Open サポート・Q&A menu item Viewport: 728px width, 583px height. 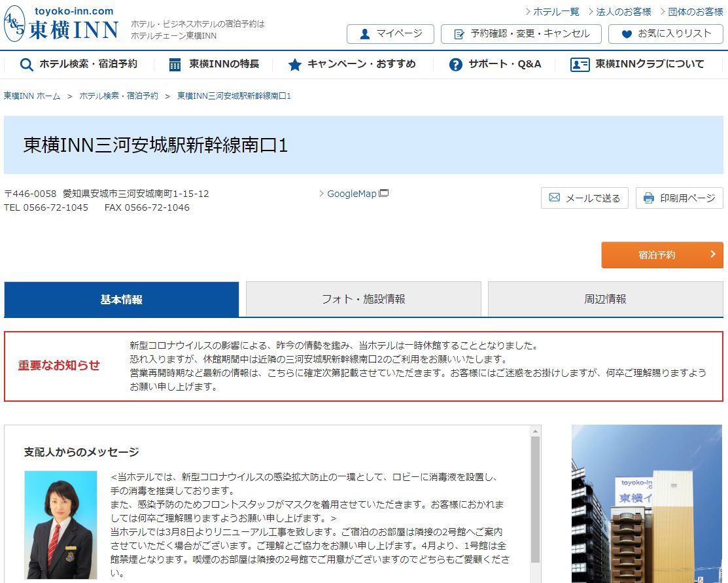coord(495,64)
